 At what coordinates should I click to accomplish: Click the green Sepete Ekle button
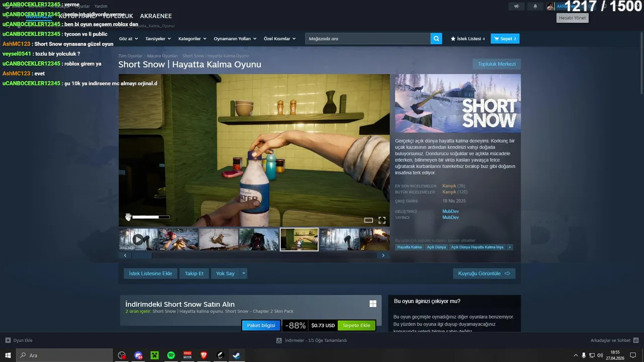coord(356,325)
